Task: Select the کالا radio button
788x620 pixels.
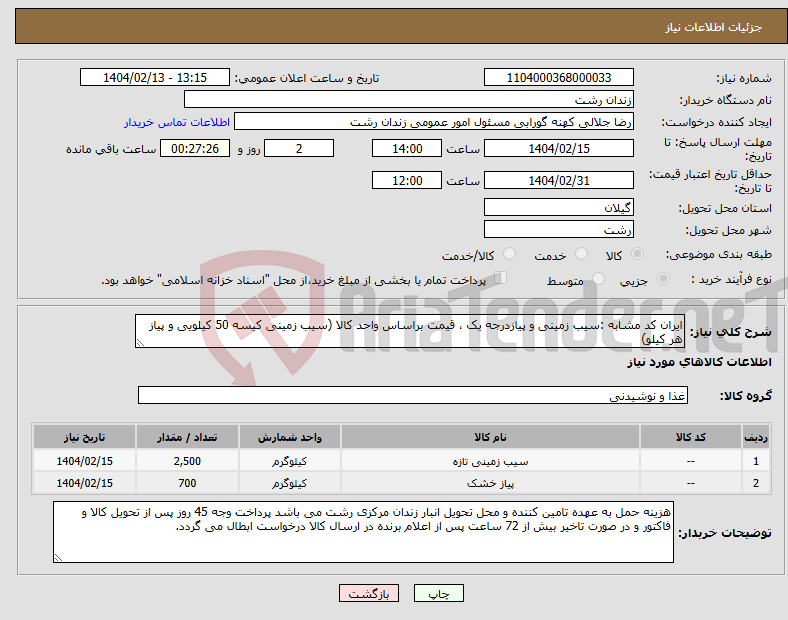Action: pos(637,254)
